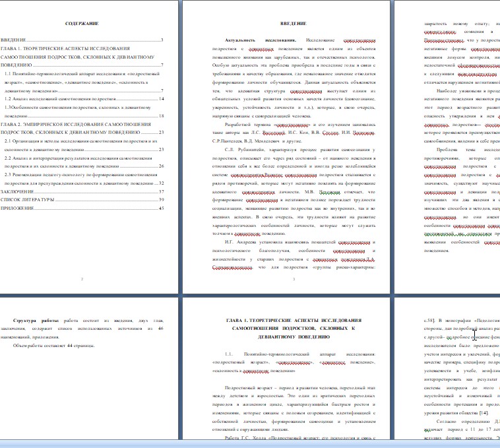This screenshot has width=500, height=448.
Task: Click the paragraph beginning Разработкой термина
Action: (x=294, y=133)
